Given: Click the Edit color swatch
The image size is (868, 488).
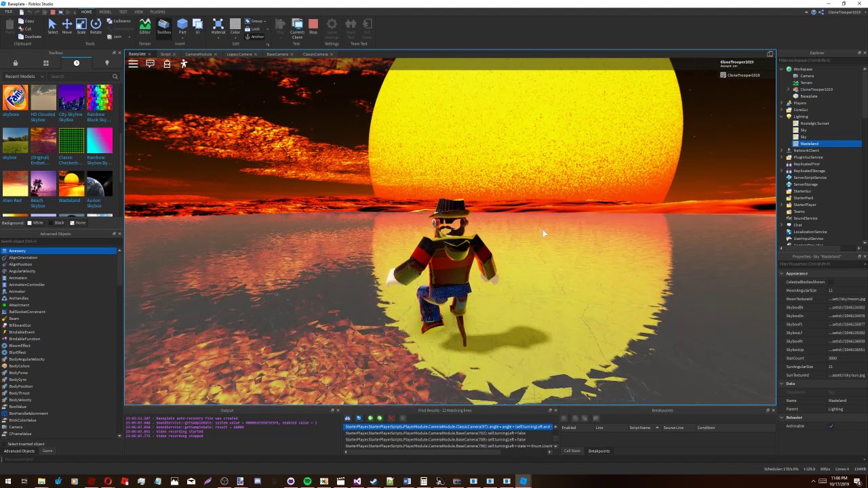Looking at the screenshot, I should [235, 24].
